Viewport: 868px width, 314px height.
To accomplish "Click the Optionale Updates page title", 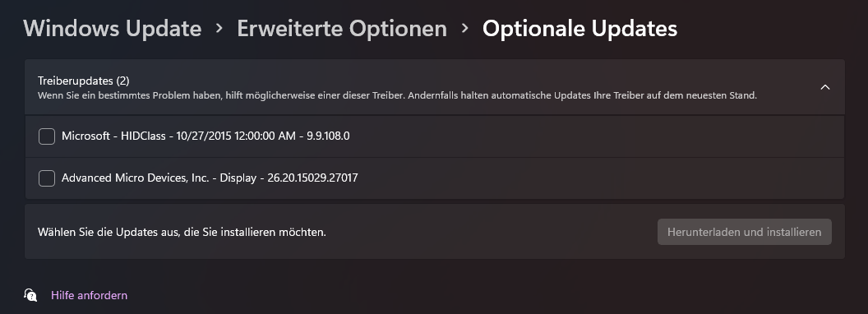I will point(579,28).
